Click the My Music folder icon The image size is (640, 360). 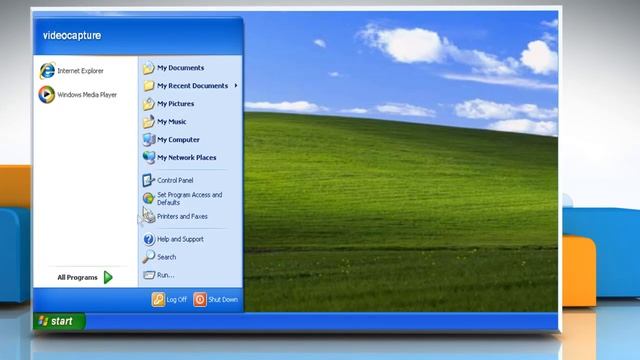click(x=149, y=122)
